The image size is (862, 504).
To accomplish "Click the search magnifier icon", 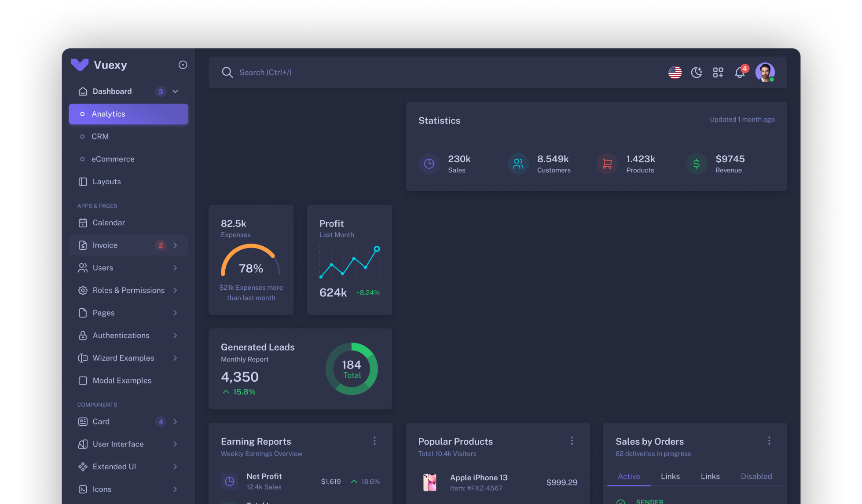I will click(227, 72).
